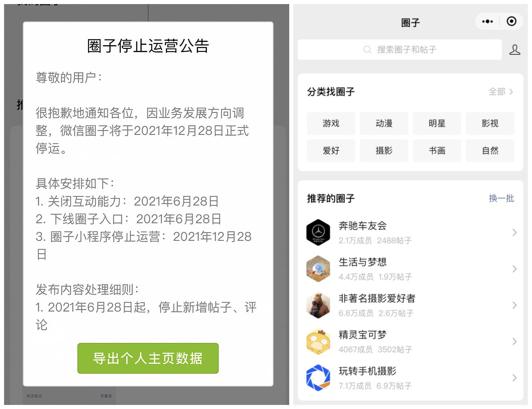The height and width of the screenshot is (409, 532).
Task: Select the 书画 category
Action: coord(437,151)
